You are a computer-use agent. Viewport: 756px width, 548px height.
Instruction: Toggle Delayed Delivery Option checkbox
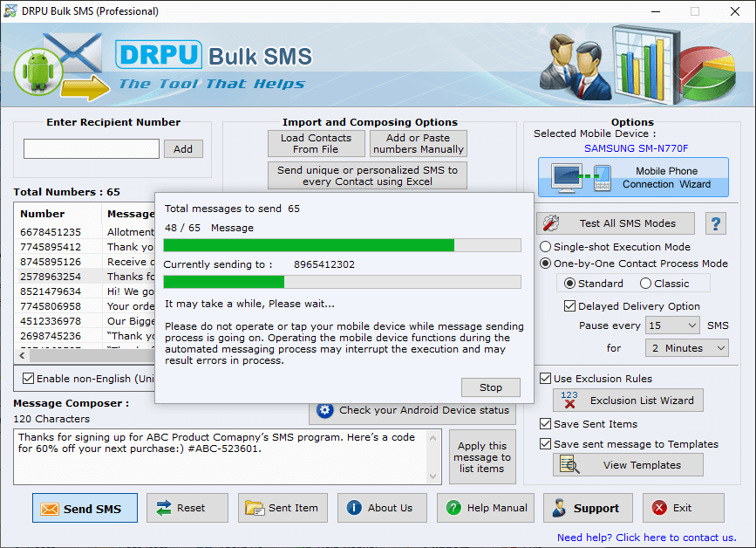tap(569, 305)
